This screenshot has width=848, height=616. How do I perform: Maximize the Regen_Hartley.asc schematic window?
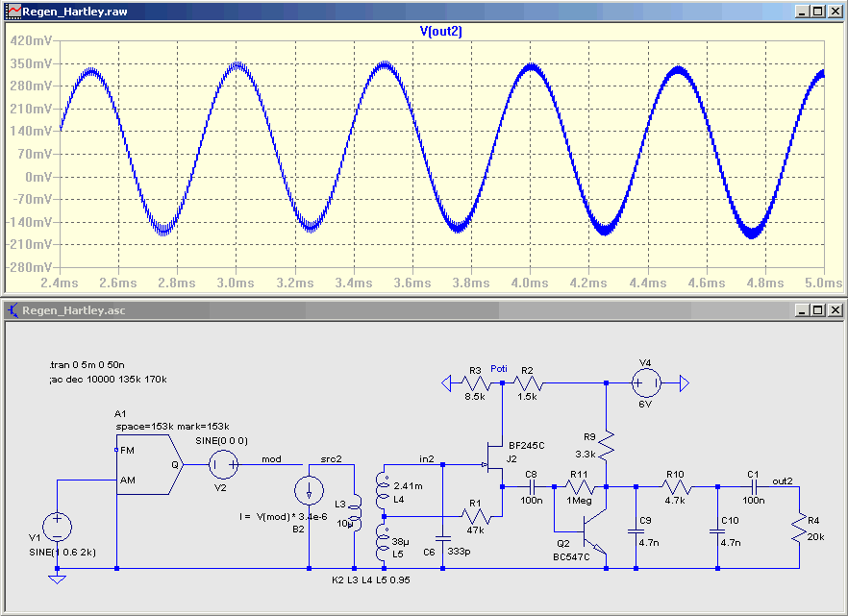click(x=818, y=310)
